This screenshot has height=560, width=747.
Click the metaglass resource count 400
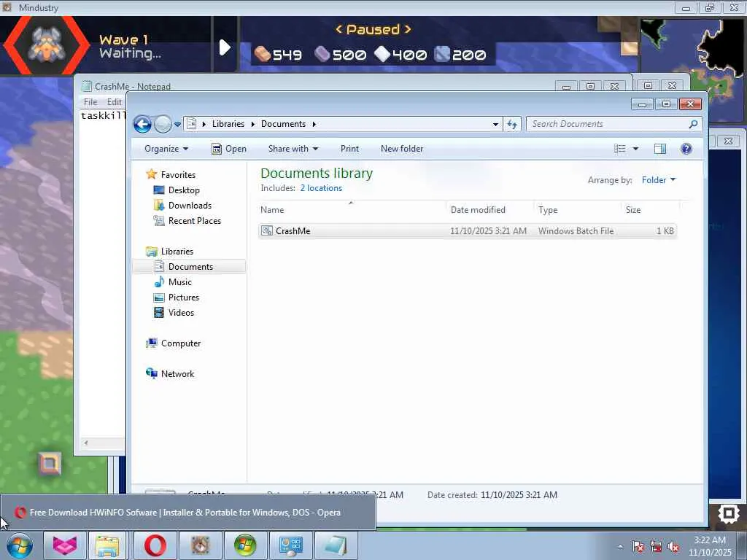400,54
